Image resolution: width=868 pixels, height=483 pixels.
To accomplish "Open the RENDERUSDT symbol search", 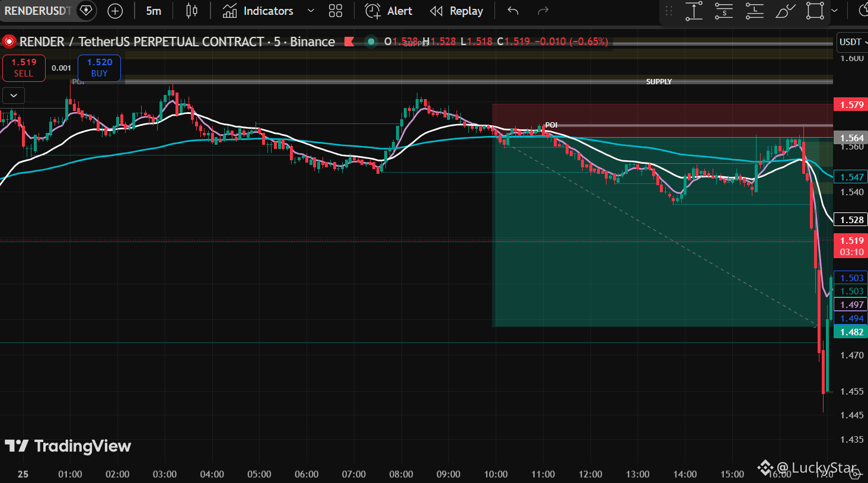I will pyautogui.click(x=37, y=11).
